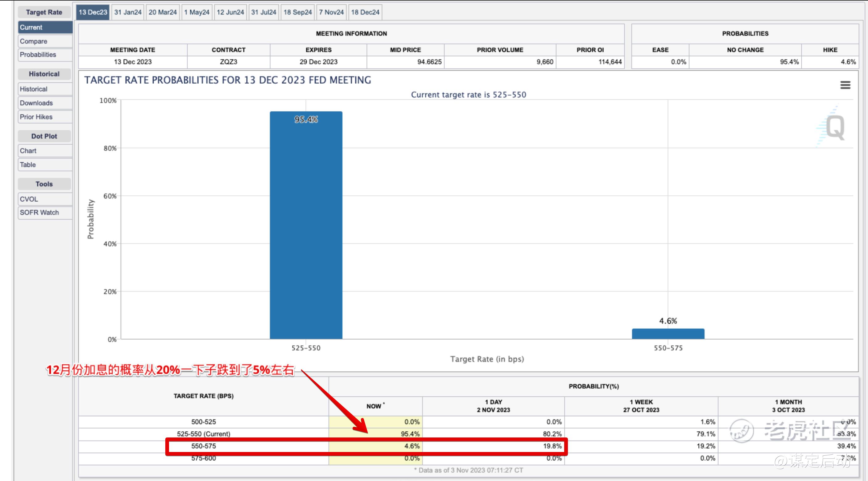Select the 13 Dec23 meeting tab
Screen dimensions: 868x481
point(93,12)
